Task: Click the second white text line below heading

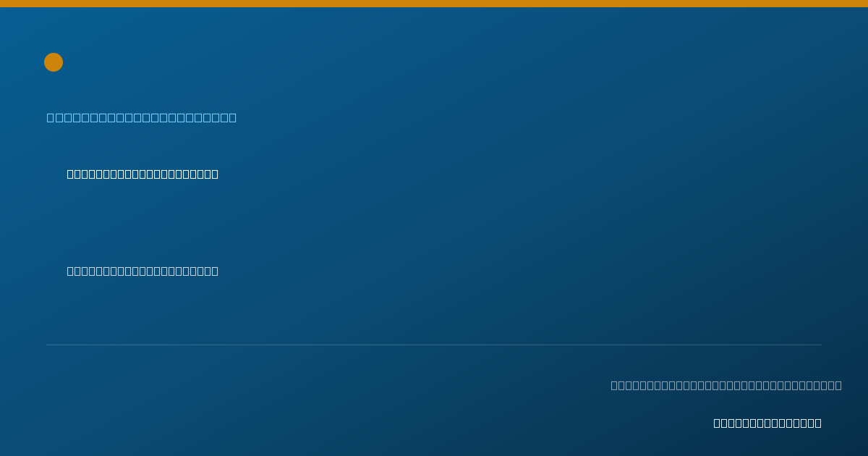Action: click(142, 271)
